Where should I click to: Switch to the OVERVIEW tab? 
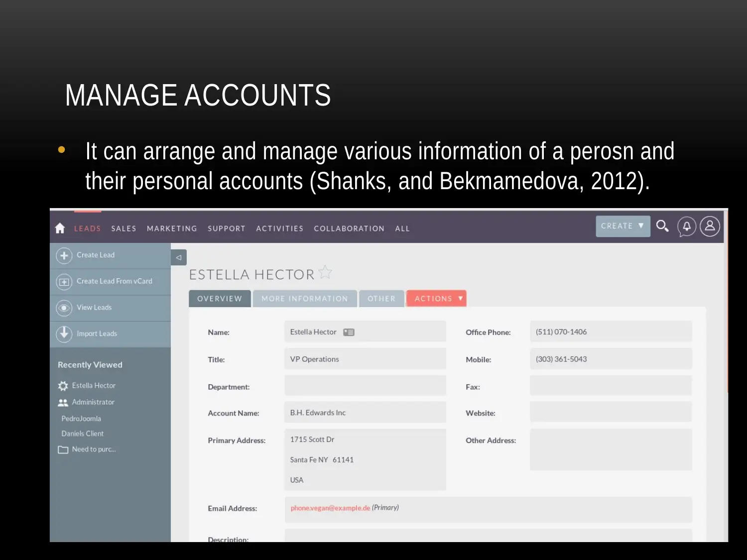point(220,299)
